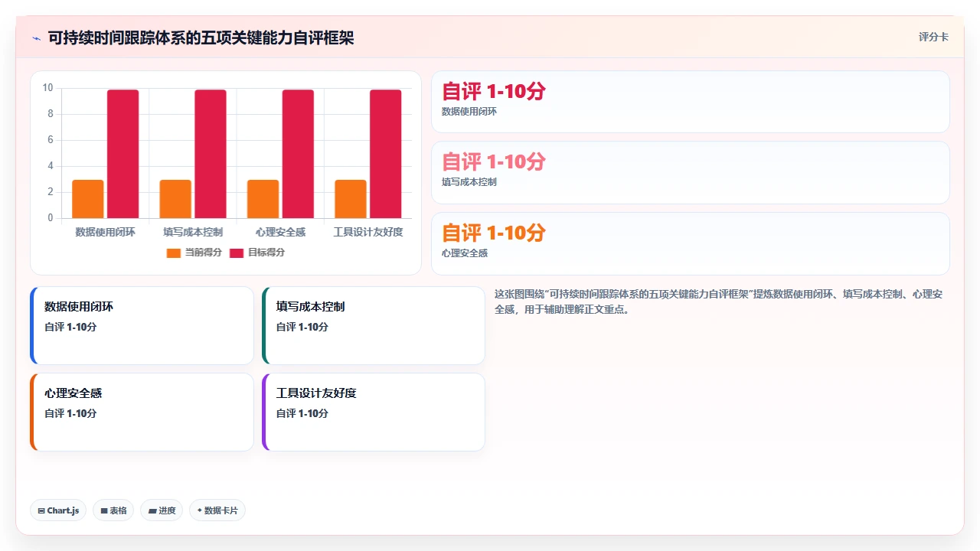The width and height of the screenshot is (980, 551).
Task: Click the pink 自评 1-10分 填写成本控制 stat card
Action: 691,172
